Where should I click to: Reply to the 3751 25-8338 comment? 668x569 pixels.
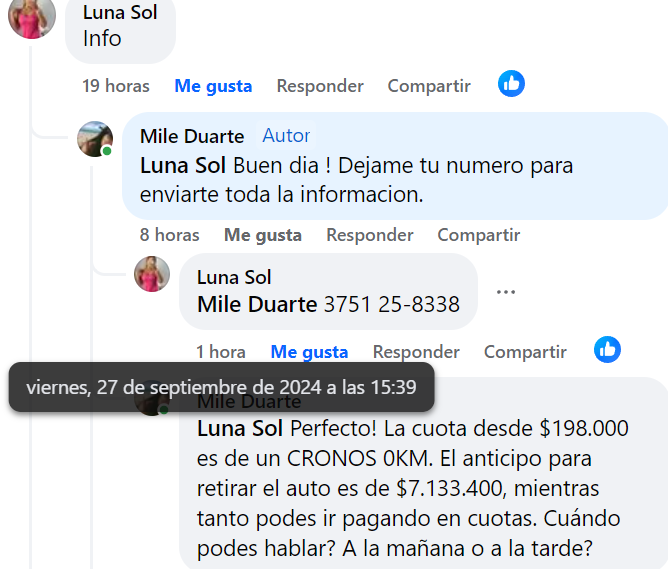tap(416, 352)
